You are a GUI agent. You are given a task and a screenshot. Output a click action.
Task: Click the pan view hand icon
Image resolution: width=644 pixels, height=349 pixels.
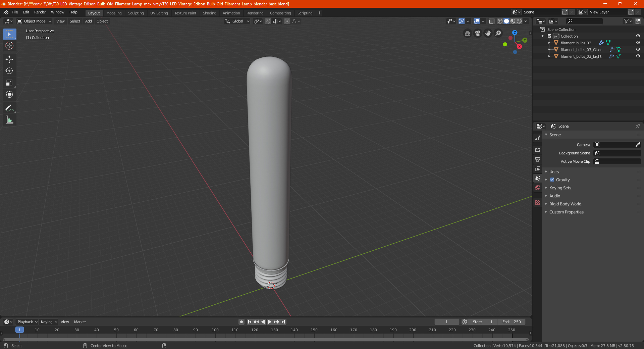tap(488, 33)
